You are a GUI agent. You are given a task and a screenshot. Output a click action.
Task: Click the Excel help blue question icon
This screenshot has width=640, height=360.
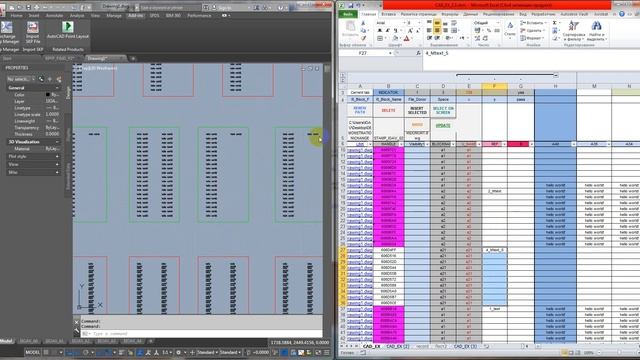point(622,14)
